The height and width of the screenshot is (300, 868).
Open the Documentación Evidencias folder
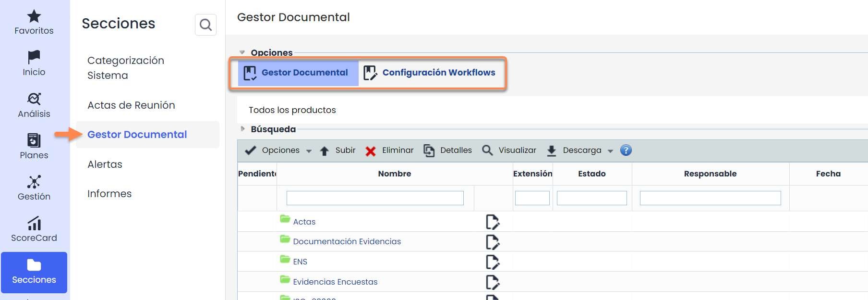click(347, 241)
